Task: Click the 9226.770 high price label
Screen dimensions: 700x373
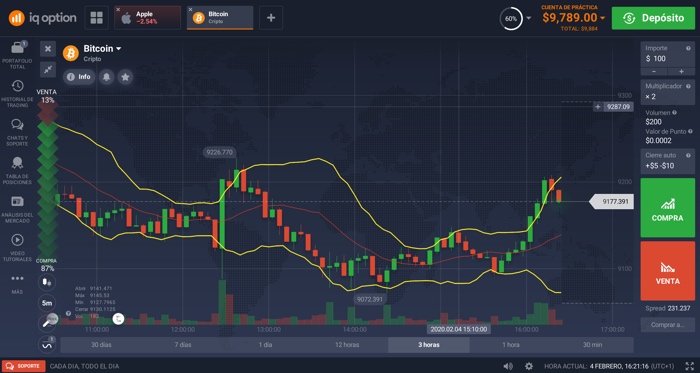Action: (x=220, y=152)
